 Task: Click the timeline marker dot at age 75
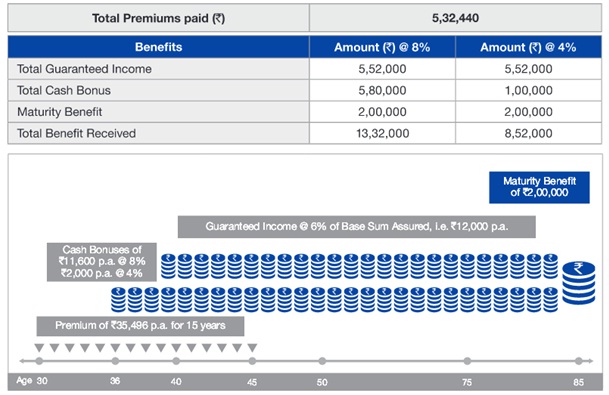(467, 361)
